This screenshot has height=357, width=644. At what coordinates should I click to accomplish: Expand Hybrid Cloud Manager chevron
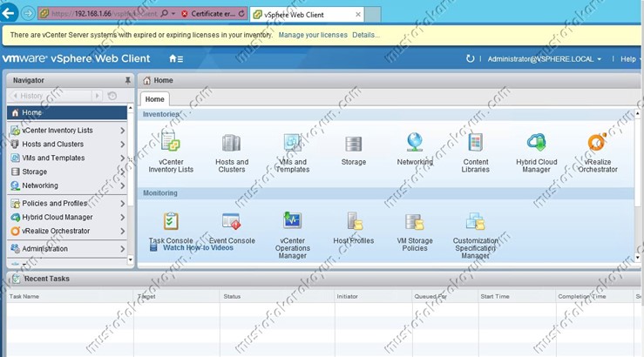(122, 217)
